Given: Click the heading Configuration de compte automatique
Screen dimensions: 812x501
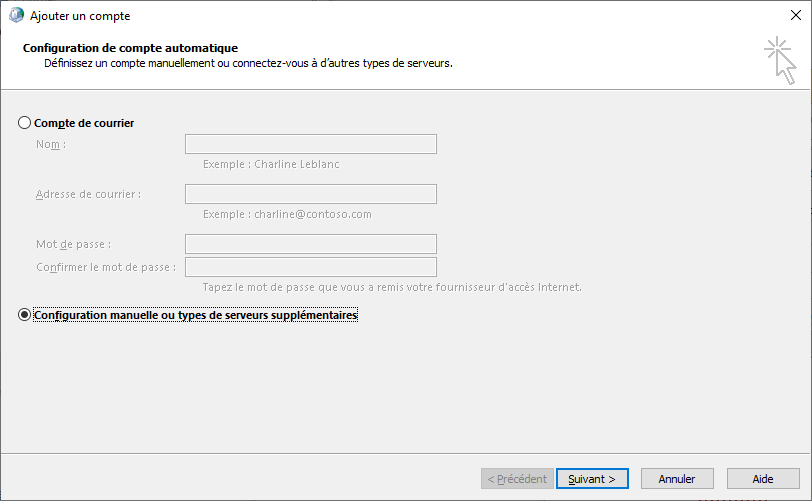Looking at the screenshot, I should pyautogui.click(x=130, y=48).
